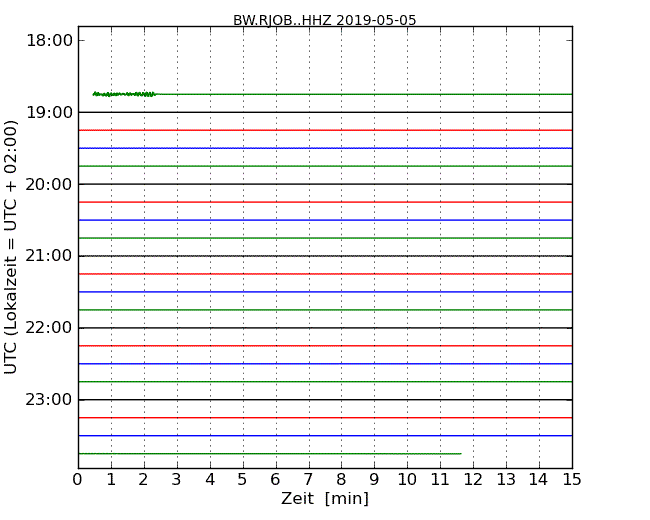This screenshot has height=520, width=650.
Task: Click the 3 tick label on x-axis
Action: tap(177, 479)
